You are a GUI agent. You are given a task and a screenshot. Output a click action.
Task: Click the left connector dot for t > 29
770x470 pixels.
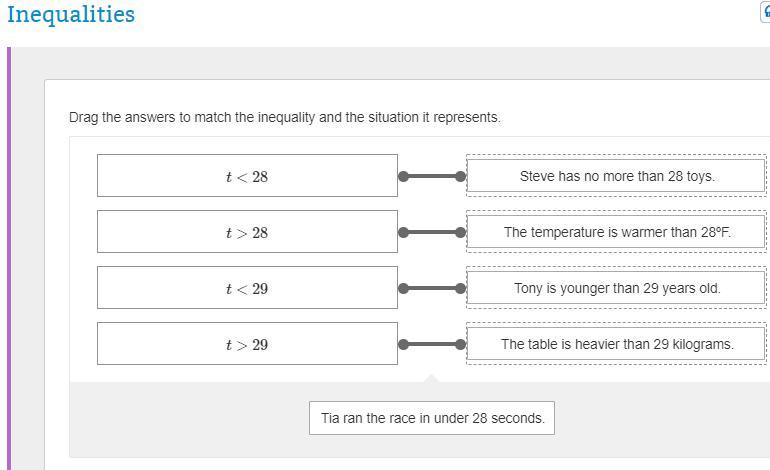point(403,345)
